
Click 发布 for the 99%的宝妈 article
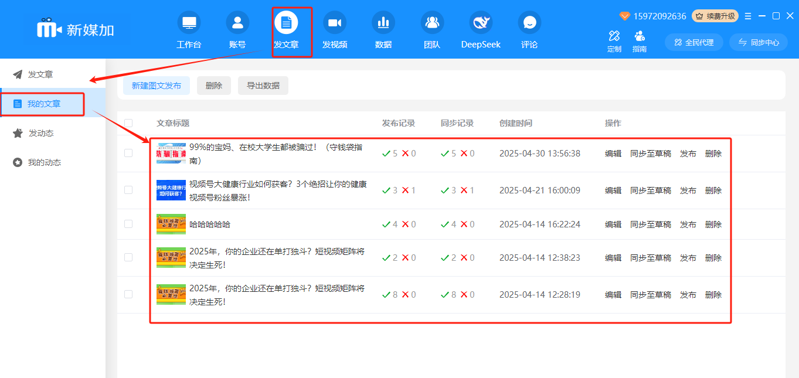[x=688, y=153]
